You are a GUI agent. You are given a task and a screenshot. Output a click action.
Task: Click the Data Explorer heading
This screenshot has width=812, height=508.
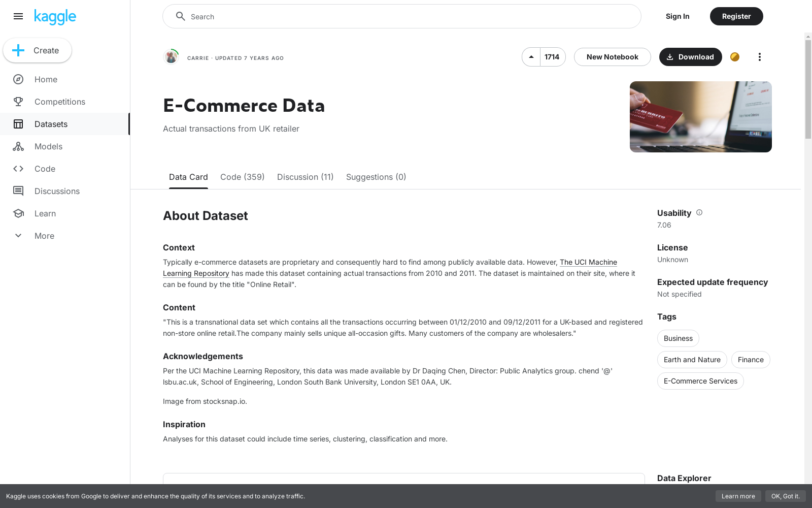(684, 478)
